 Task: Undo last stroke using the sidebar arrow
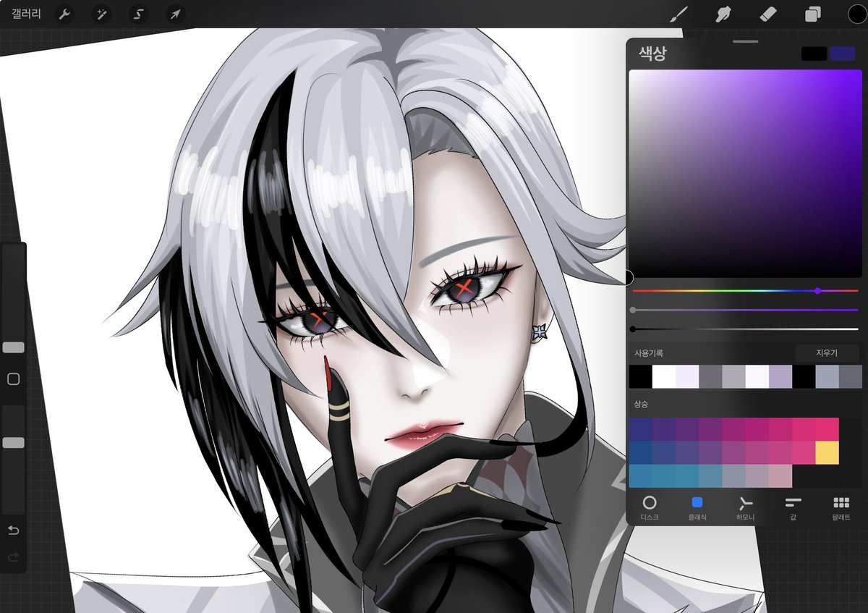[12, 530]
